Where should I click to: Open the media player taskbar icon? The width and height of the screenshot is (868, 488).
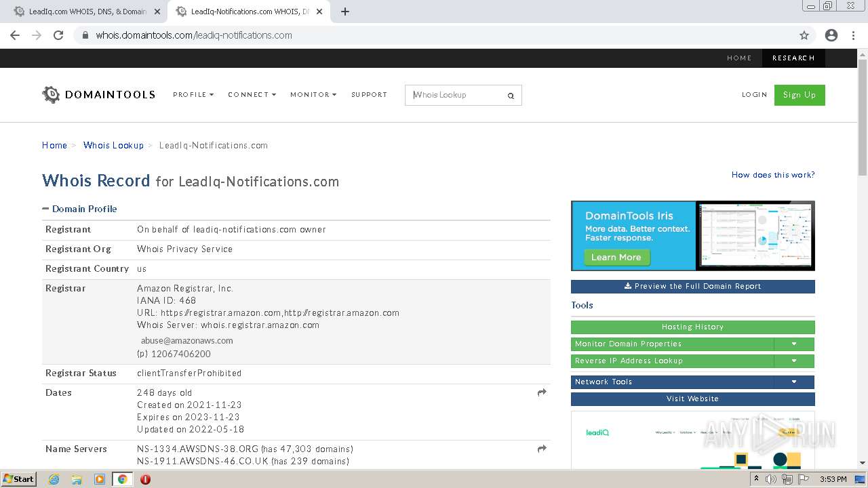click(100, 479)
